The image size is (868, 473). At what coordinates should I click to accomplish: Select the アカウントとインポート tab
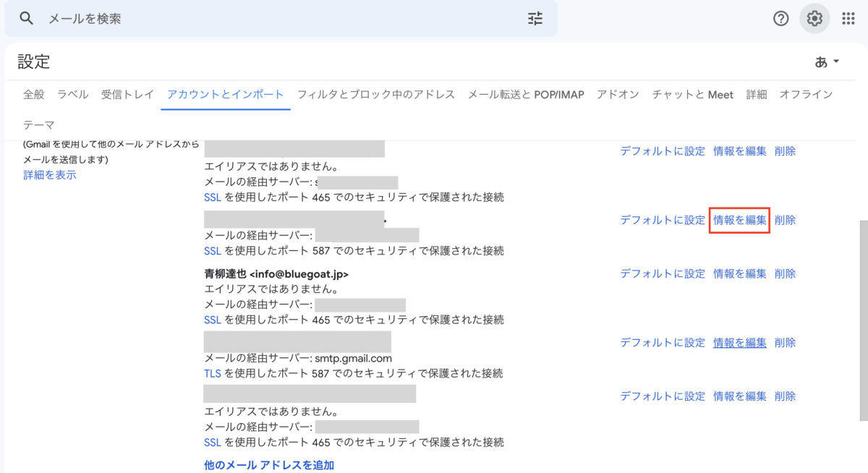[226, 95]
